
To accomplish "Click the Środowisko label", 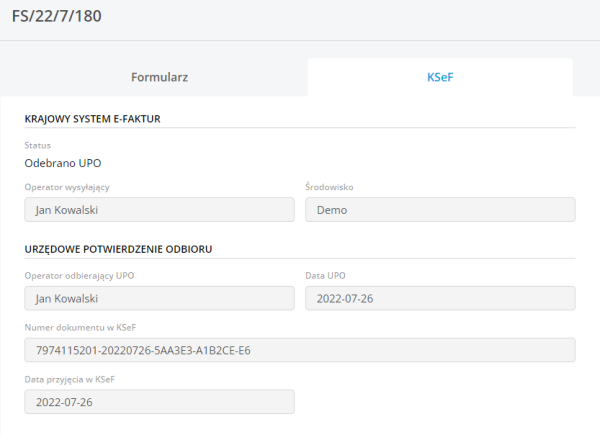I will [x=329, y=187].
